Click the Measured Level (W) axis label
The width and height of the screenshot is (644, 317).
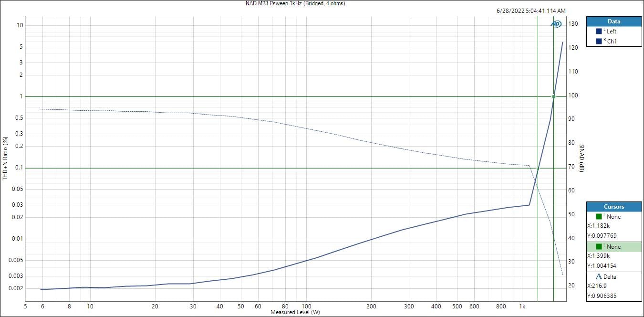(x=295, y=312)
